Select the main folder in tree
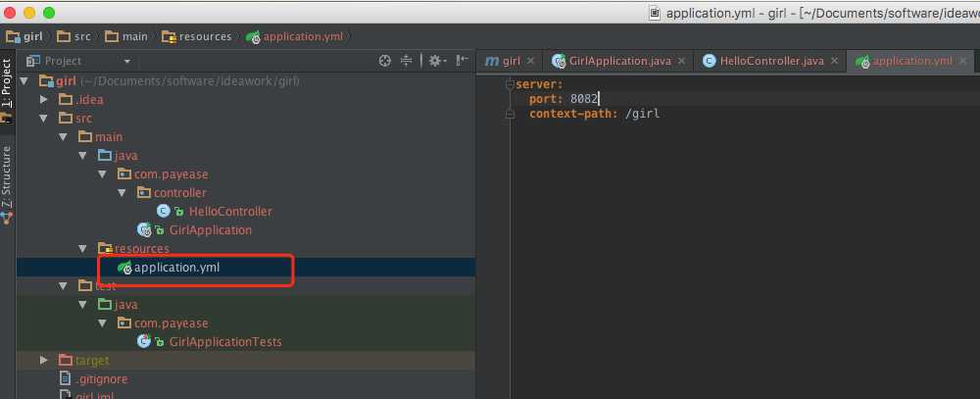This screenshot has width=980, height=399. (x=109, y=137)
